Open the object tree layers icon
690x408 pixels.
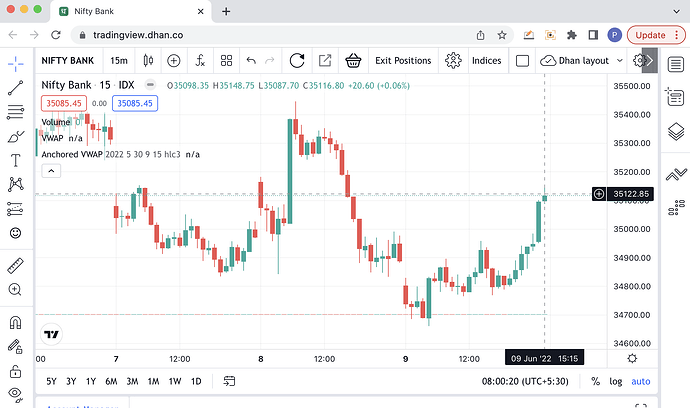(x=676, y=131)
